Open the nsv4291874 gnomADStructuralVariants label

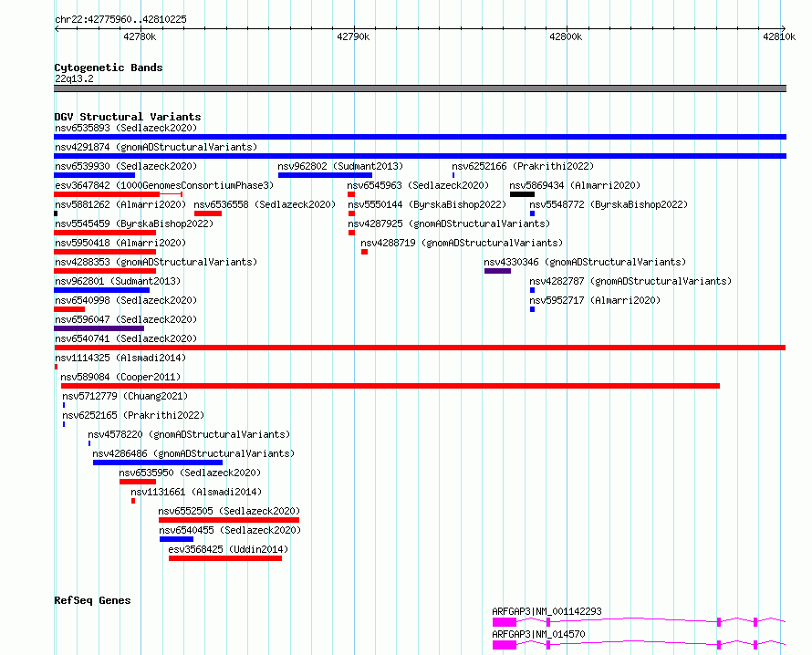[x=156, y=147]
